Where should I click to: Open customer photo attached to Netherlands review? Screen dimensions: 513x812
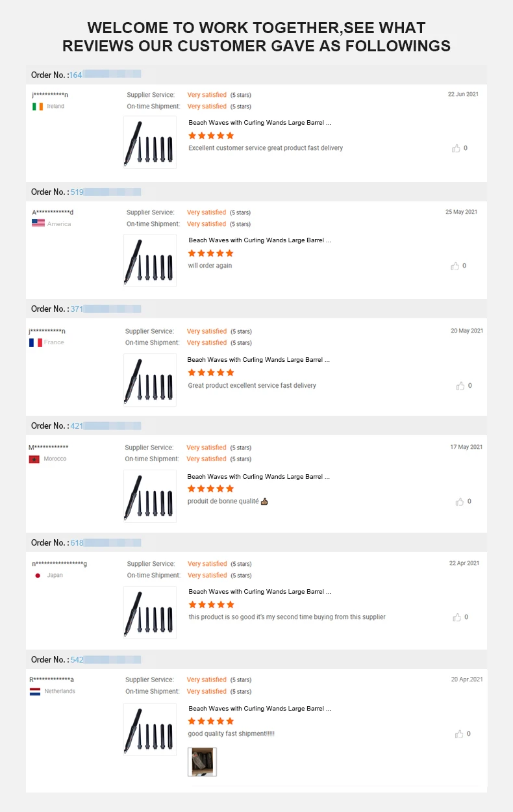(x=202, y=762)
